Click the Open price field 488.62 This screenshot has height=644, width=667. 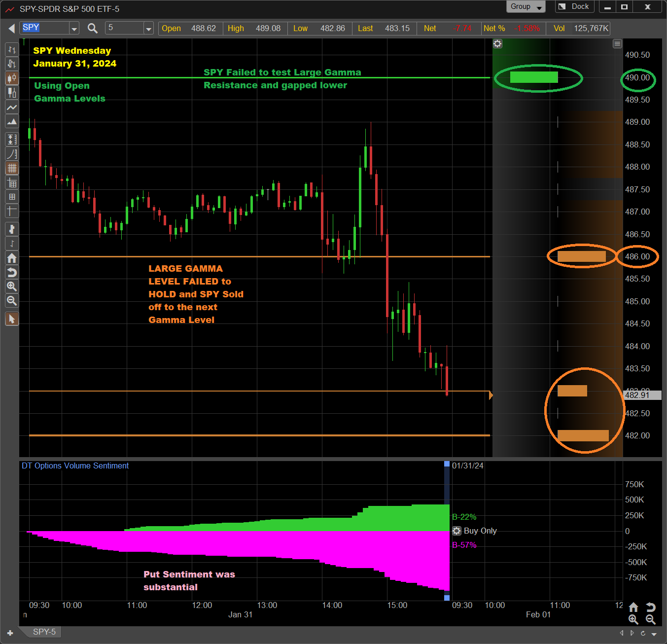pos(203,29)
